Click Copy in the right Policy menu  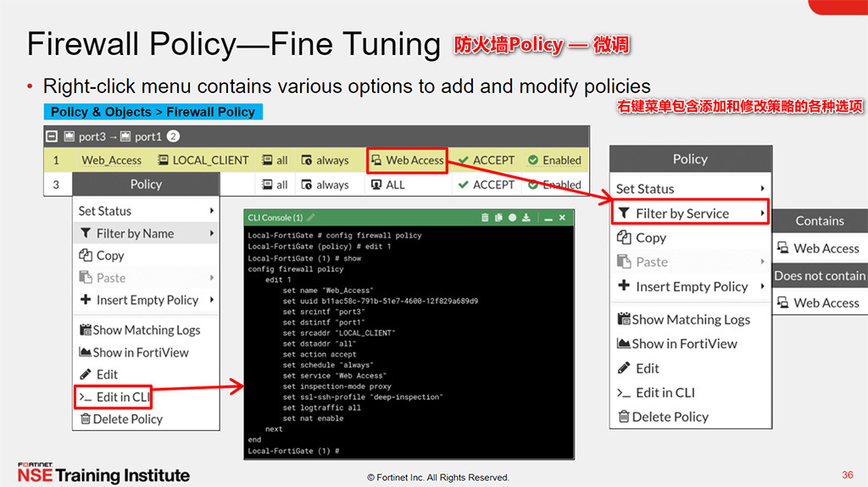coord(690,237)
